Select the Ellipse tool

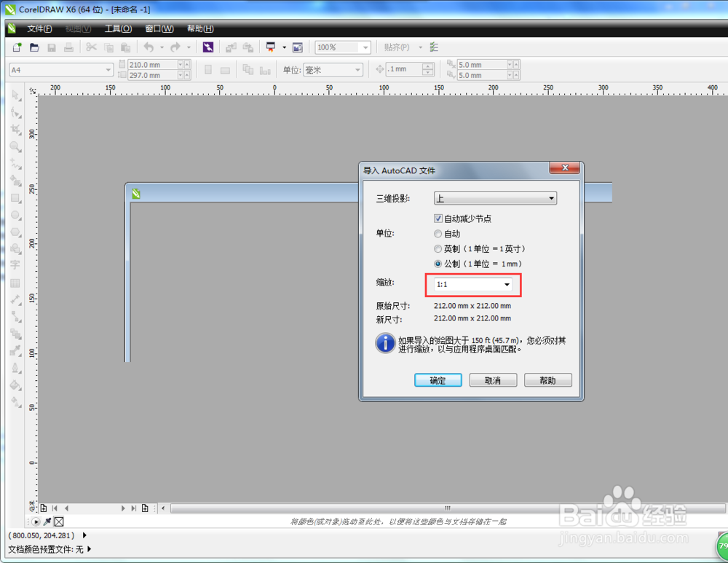[16, 216]
